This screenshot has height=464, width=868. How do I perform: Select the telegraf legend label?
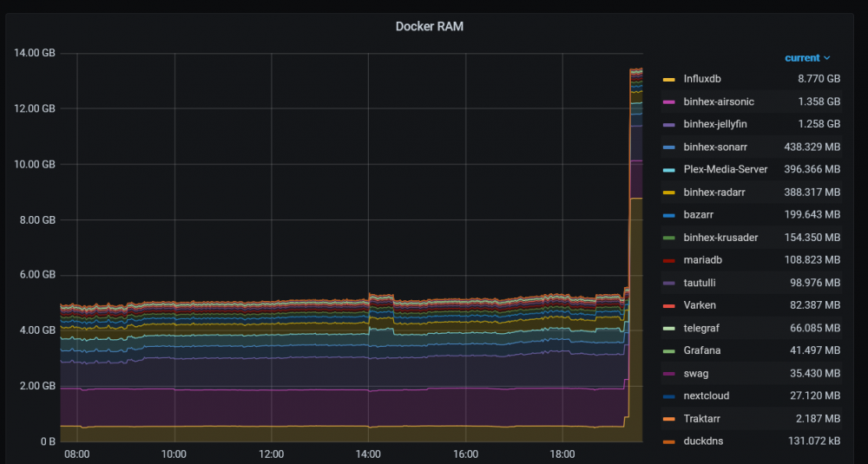[x=701, y=329]
